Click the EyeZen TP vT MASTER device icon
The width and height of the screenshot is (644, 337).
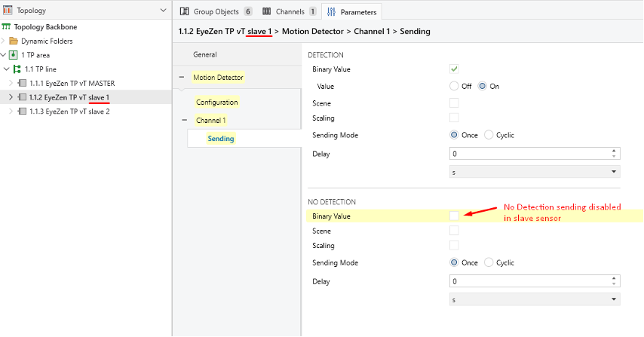(23, 83)
